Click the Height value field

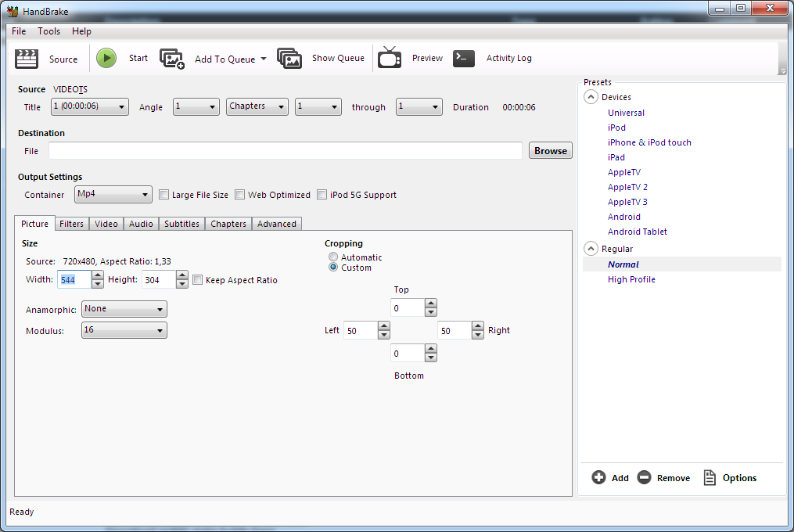pos(159,279)
